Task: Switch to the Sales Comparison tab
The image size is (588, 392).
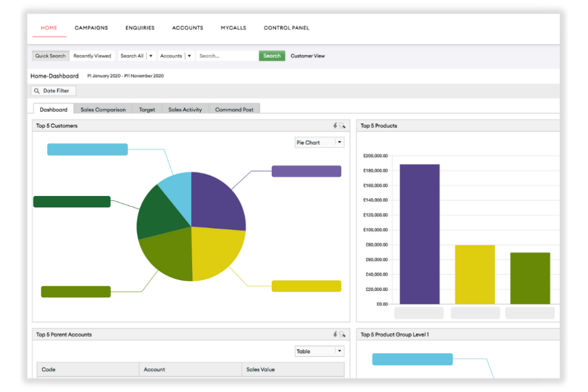Action: click(x=103, y=109)
